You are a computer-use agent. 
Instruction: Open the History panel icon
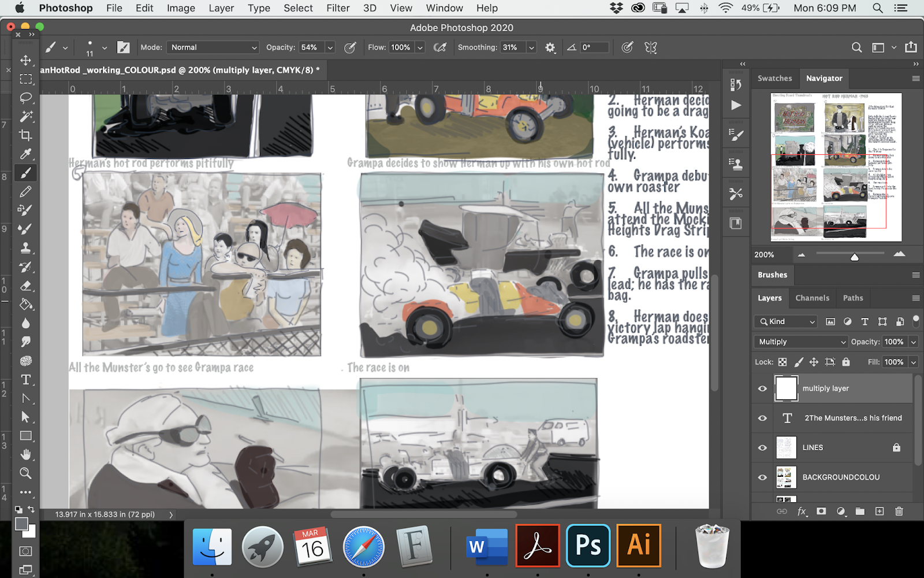(x=736, y=85)
